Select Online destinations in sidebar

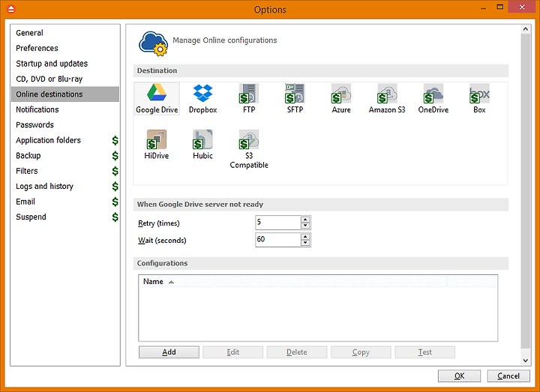(x=65, y=94)
